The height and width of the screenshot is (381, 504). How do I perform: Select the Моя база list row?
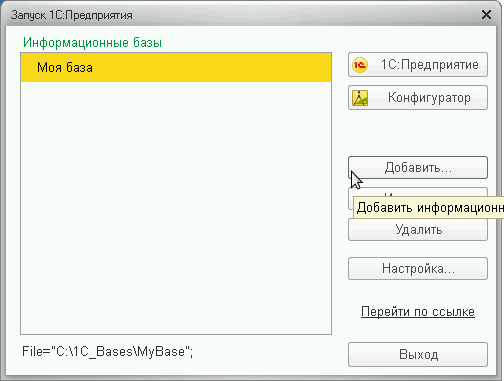click(176, 67)
